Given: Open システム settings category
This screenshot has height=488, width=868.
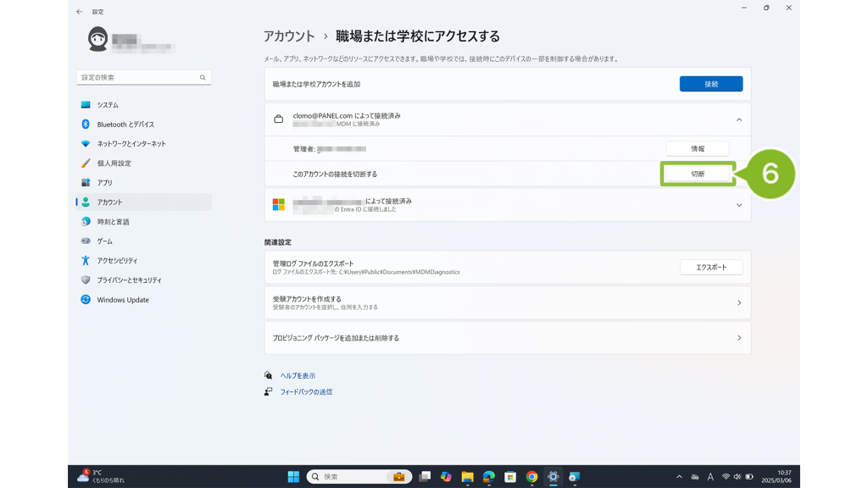Looking at the screenshot, I should (x=143, y=104).
